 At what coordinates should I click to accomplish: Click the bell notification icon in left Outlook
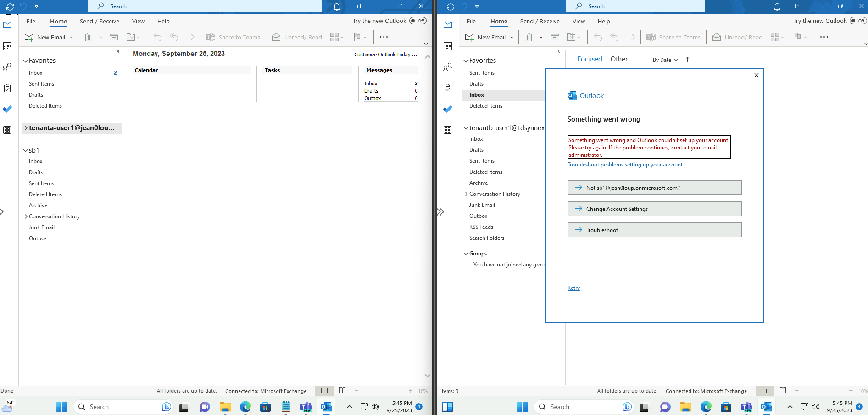pyautogui.click(x=337, y=6)
